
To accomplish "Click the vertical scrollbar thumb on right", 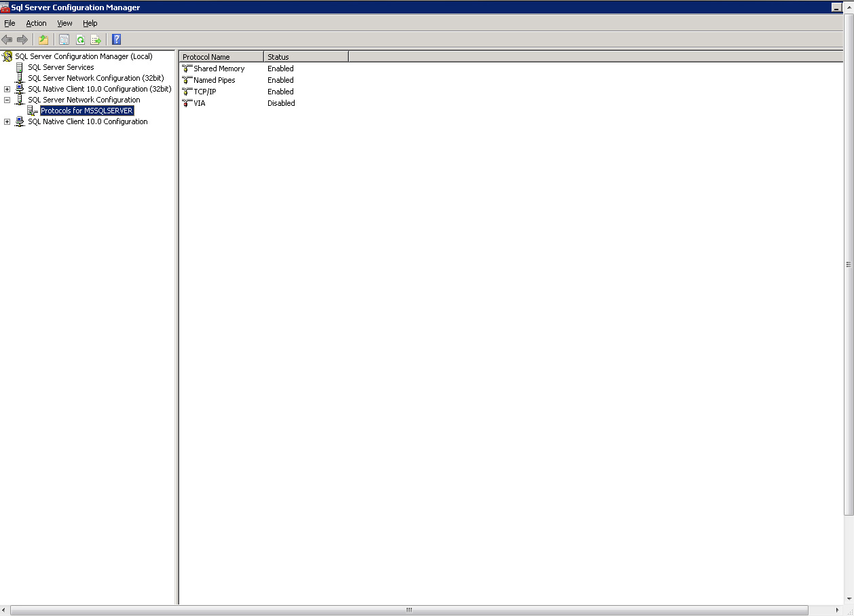I will (849, 265).
